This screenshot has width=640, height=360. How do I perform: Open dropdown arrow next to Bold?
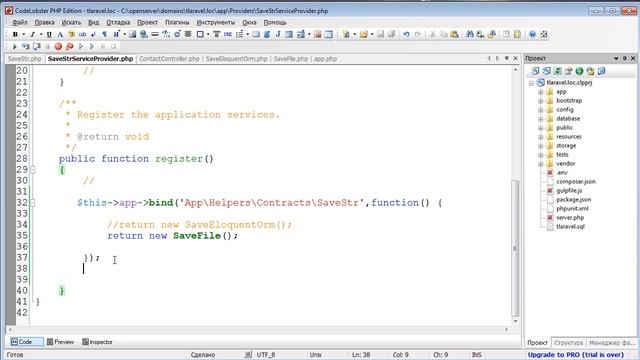click(x=24, y=34)
